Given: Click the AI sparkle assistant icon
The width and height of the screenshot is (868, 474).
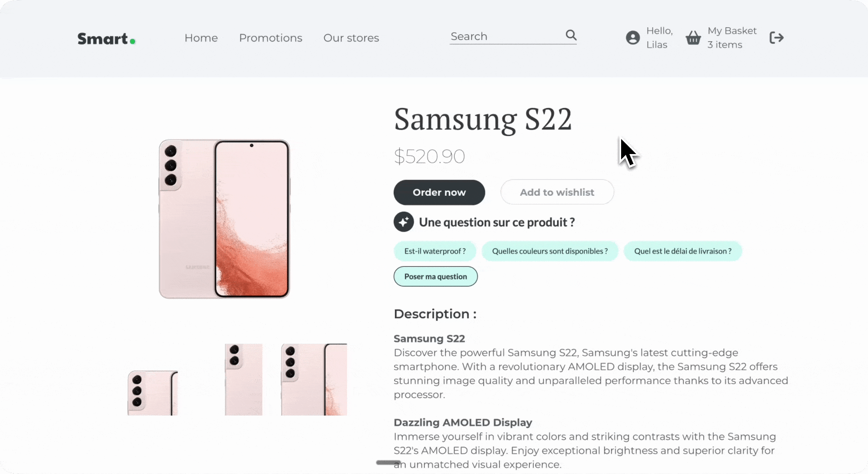Looking at the screenshot, I should tap(403, 222).
